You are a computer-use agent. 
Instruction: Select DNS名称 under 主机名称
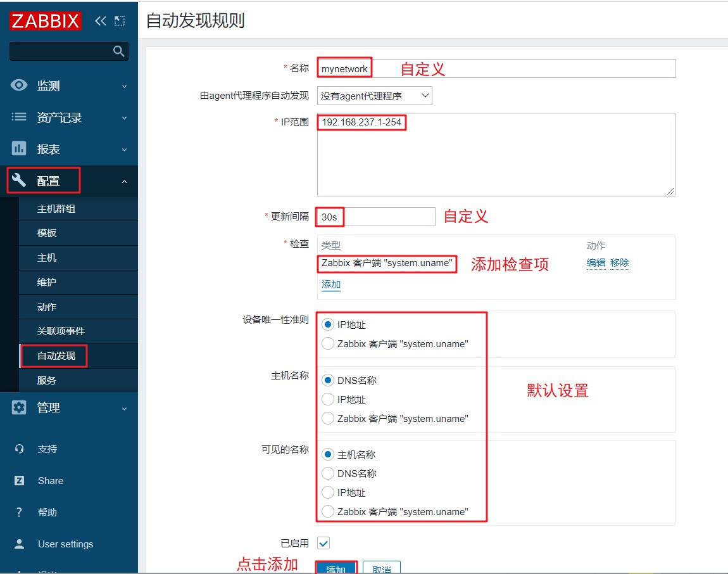pos(328,380)
